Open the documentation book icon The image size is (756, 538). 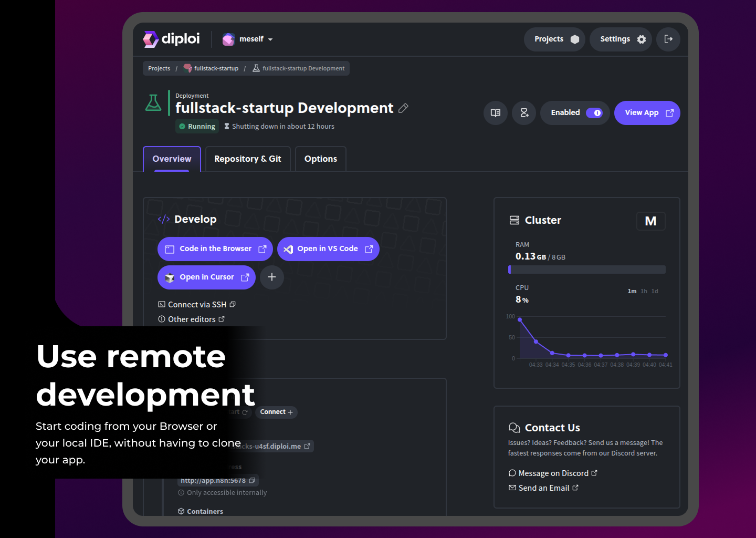496,112
